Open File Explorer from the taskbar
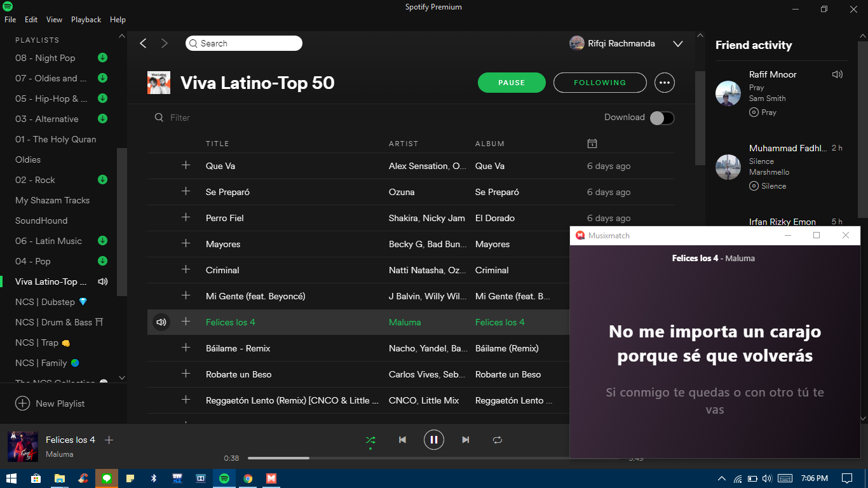Image resolution: width=868 pixels, height=488 pixels. (x=60, y=478)
